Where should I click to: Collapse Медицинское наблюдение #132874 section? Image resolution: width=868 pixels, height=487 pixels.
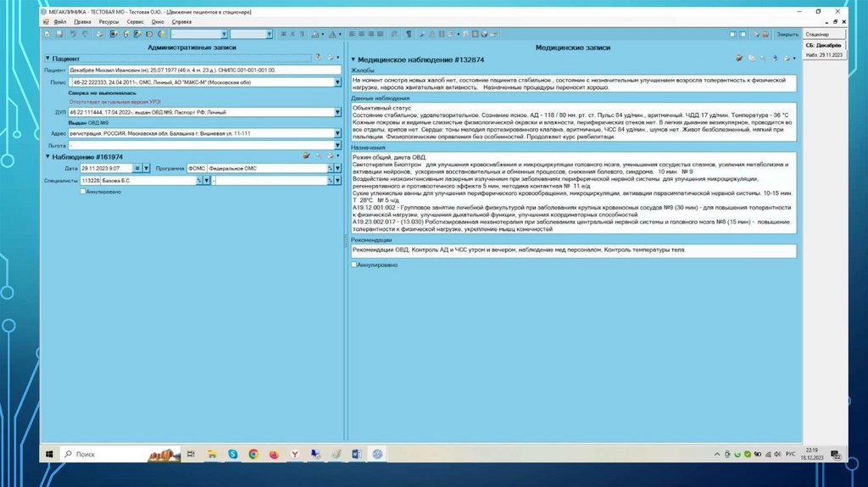[353, 60]
